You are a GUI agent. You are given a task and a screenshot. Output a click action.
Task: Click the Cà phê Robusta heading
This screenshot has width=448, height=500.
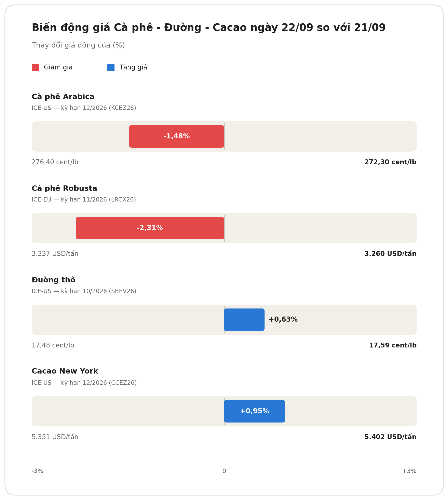[x=65, y=188]
